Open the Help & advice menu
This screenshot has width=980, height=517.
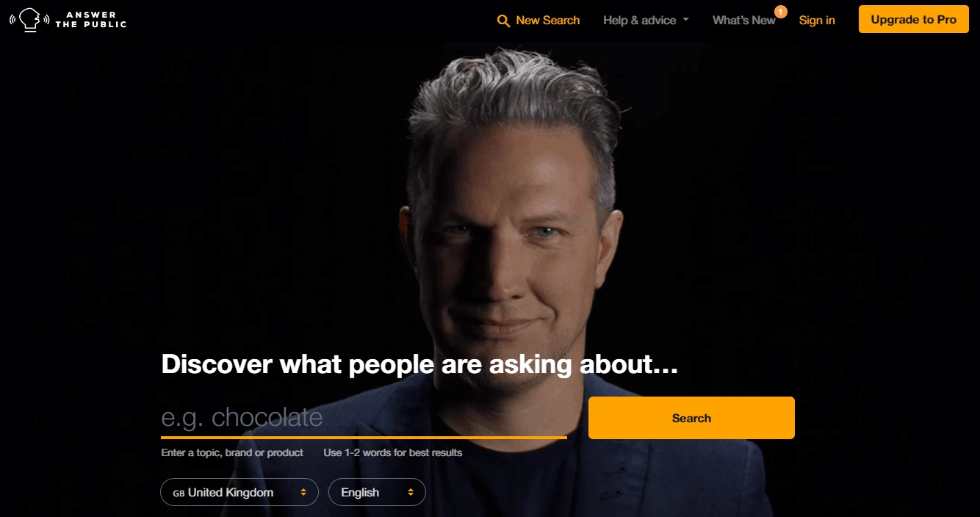[x=646, y=21]
